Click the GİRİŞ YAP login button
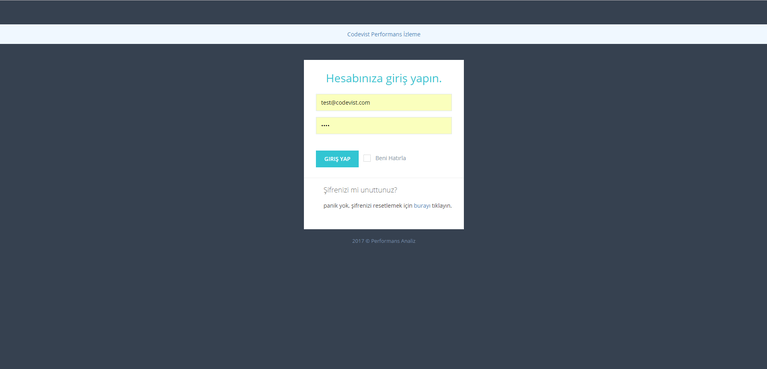 tap(337, 159)
